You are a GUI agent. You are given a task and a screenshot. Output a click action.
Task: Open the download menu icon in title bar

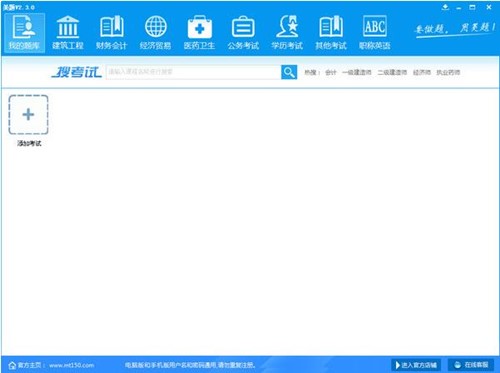[x=445, y=7]
